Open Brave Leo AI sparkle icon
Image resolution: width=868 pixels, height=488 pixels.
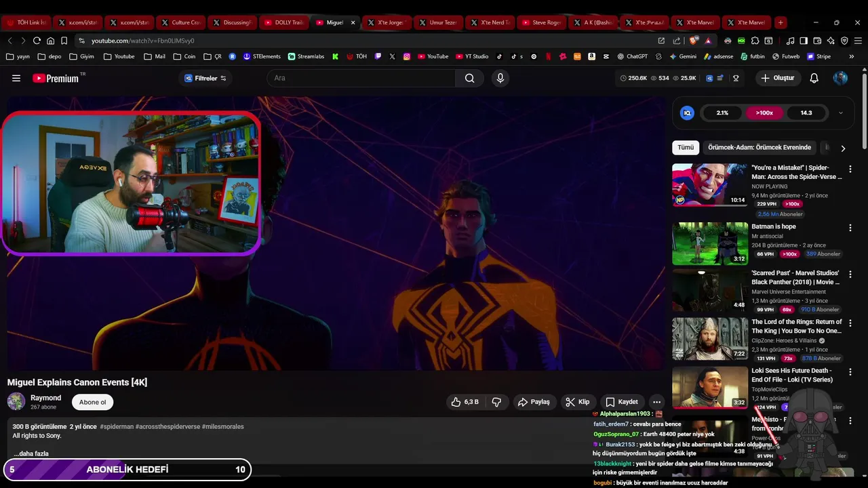(831, 41)
